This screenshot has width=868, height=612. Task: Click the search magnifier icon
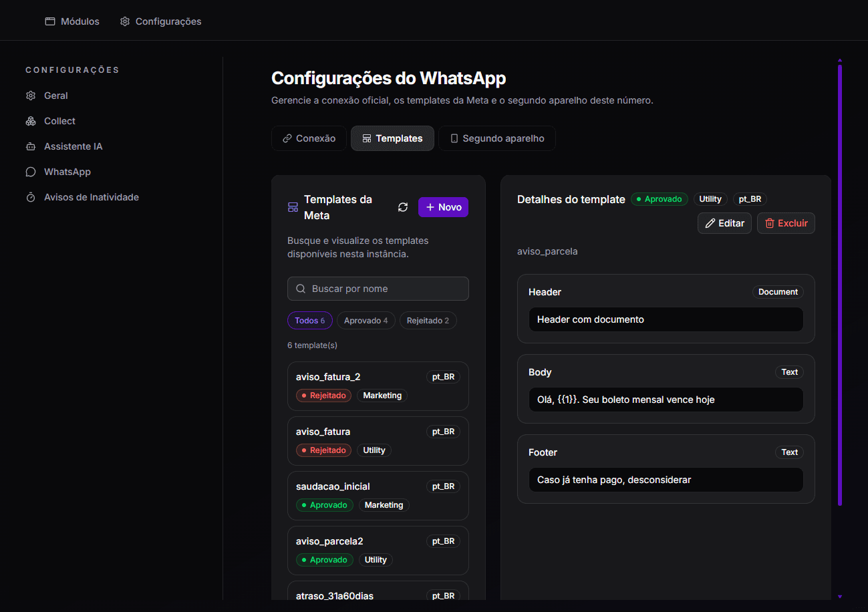301,289
